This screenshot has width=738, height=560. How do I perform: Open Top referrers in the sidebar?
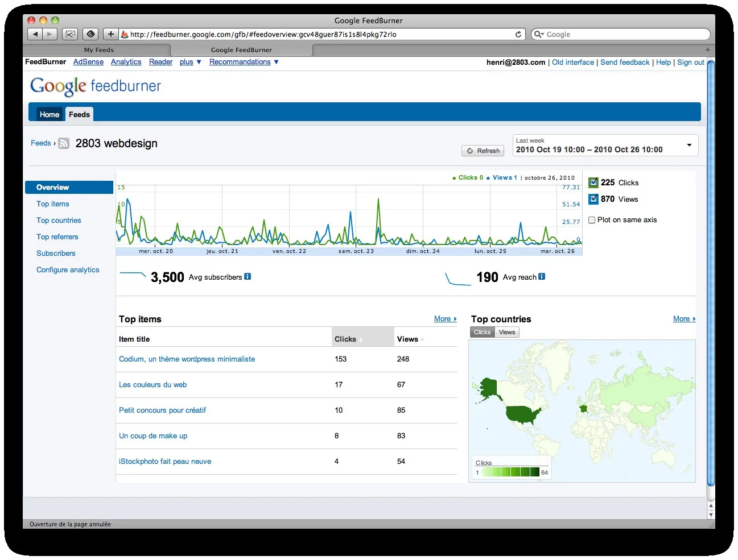tap(57, 237)
